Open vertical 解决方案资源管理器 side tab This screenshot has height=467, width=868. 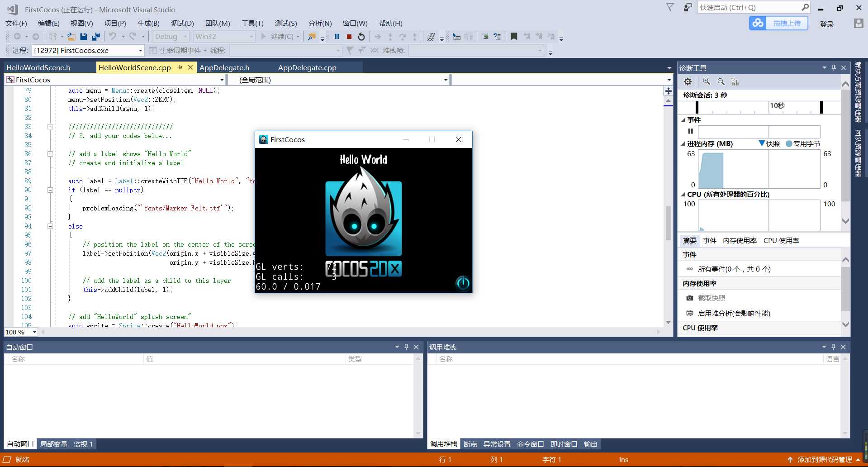click(858, 93)
